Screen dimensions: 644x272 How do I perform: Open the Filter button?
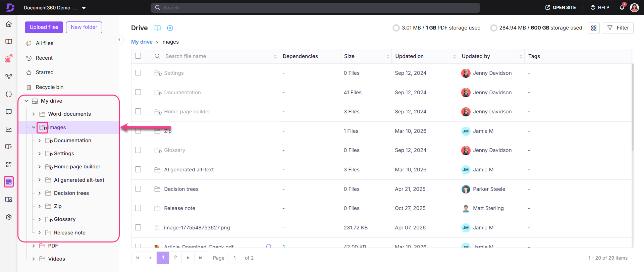point(618,28)
